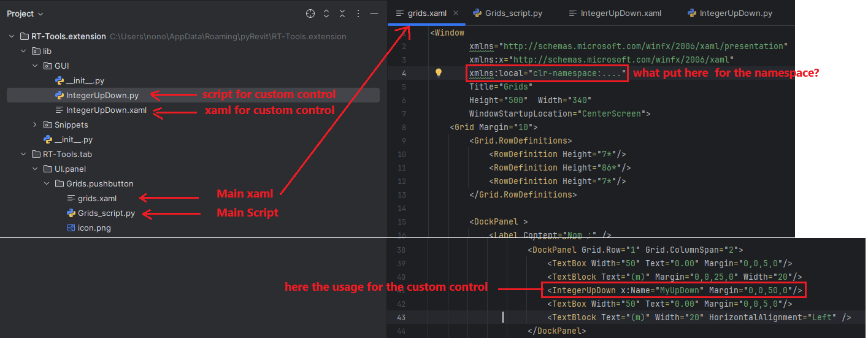The width and height of the screenshot is (868, 338).
Task: Open Project panel options three-dot menu
Action: (x=358, y=13)
